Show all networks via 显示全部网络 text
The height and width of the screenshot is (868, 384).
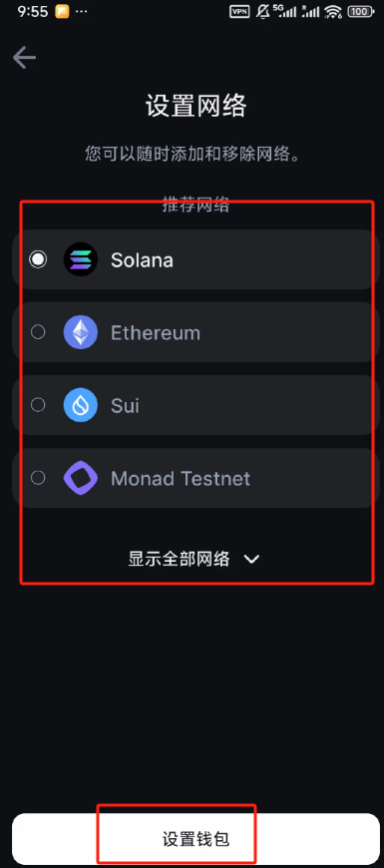point(179,559)
